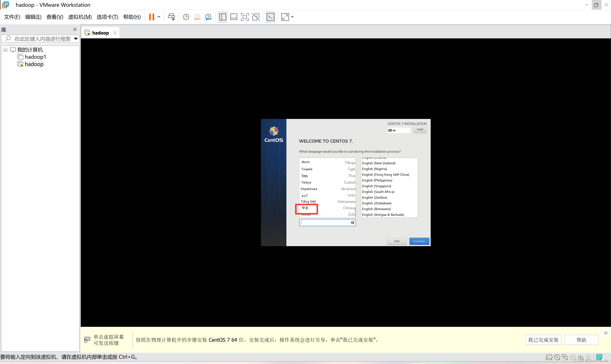Revert to previous snapshot icon

tap(197, 17)
